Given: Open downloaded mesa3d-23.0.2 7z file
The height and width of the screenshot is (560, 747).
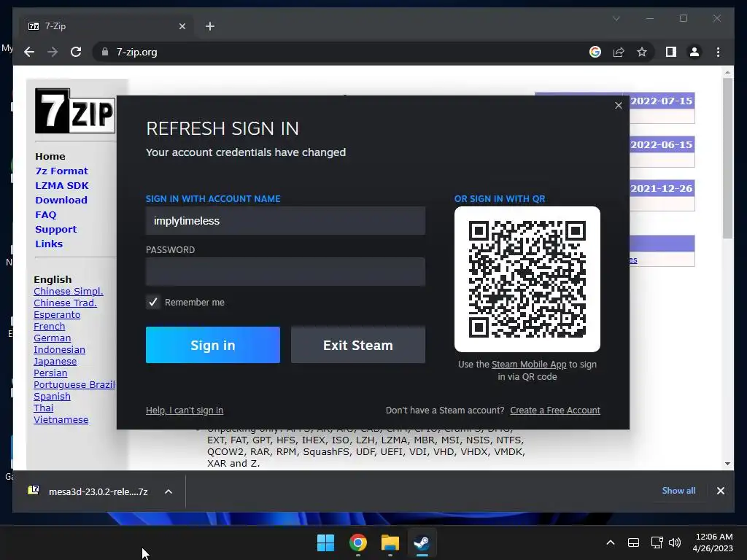Looking at the screenshot, I should tap(88, 491).
